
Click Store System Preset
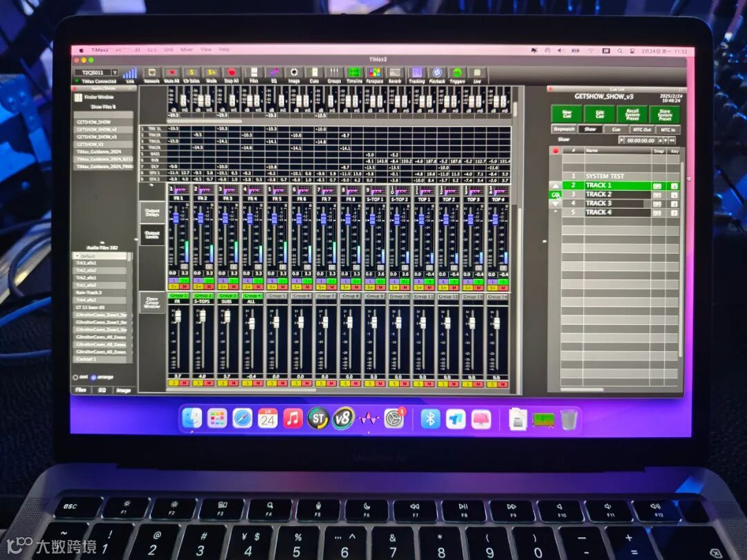pyautogui.click(x=665, y=114)
